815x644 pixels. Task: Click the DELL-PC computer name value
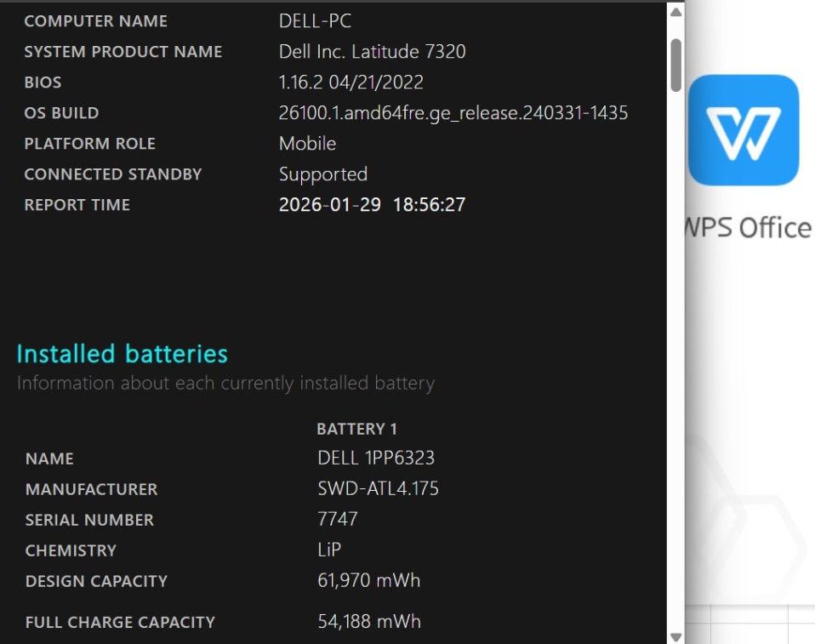click(x=315, y=20)
